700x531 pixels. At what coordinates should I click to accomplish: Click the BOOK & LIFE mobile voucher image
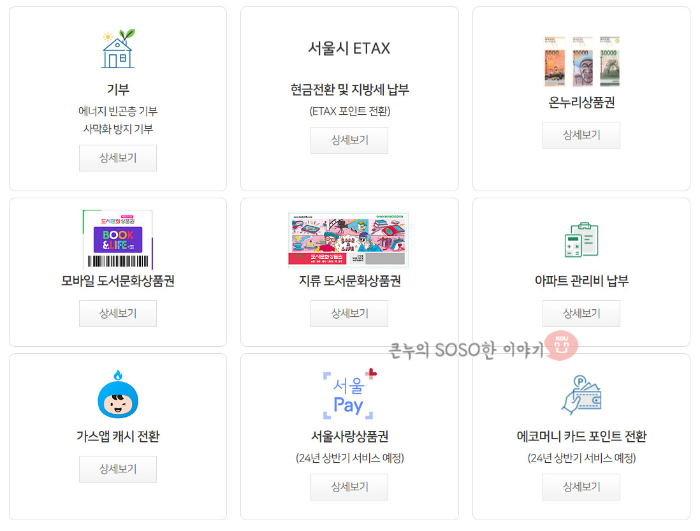[118, 239]
